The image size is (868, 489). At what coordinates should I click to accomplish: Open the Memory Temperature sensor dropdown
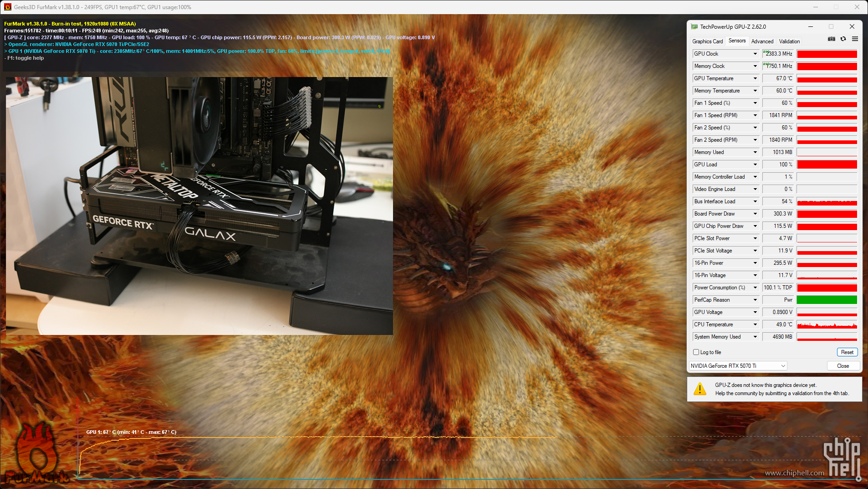pyautogui.click(x=755, y=91)
